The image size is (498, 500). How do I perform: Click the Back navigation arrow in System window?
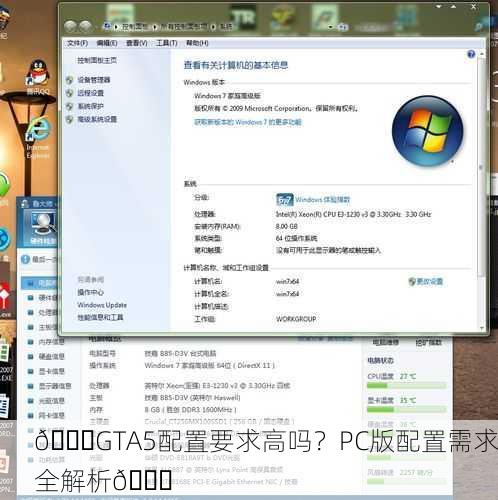(x=70, y=26)
